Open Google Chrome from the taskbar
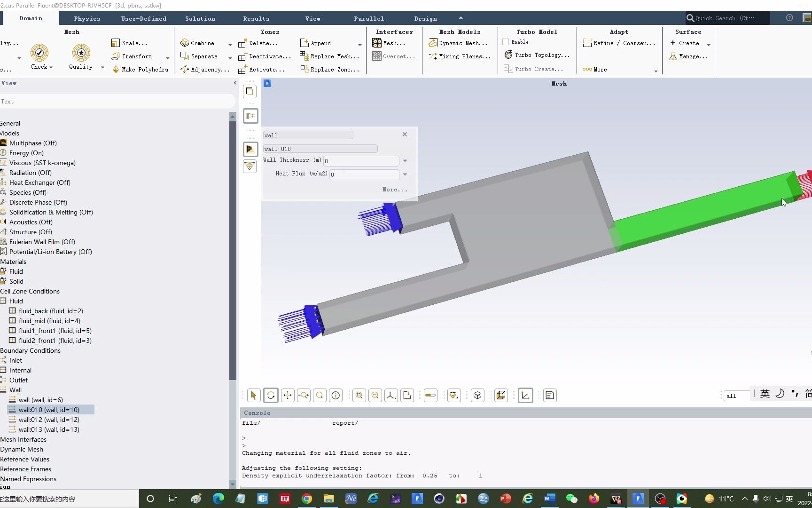Screen dimensions: 812x508 click(x=307, y=499)
